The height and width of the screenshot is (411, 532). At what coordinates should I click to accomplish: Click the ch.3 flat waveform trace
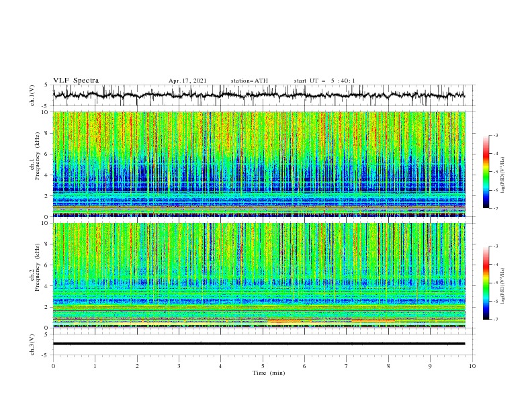coord(259,344)
